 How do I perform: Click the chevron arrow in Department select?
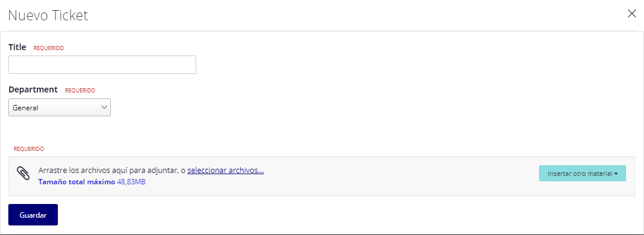pos(104,107)
